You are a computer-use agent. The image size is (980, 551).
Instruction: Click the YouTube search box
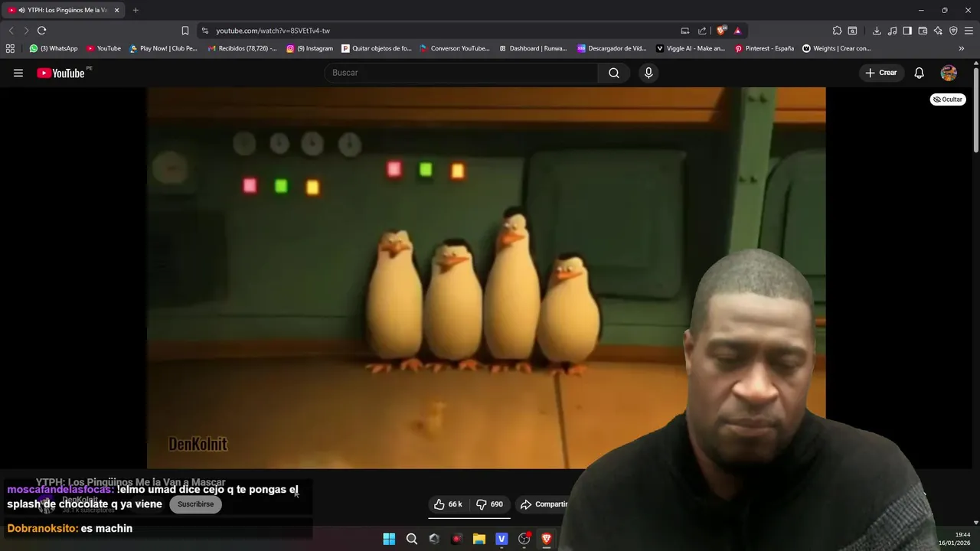click(x=461, y=73)
